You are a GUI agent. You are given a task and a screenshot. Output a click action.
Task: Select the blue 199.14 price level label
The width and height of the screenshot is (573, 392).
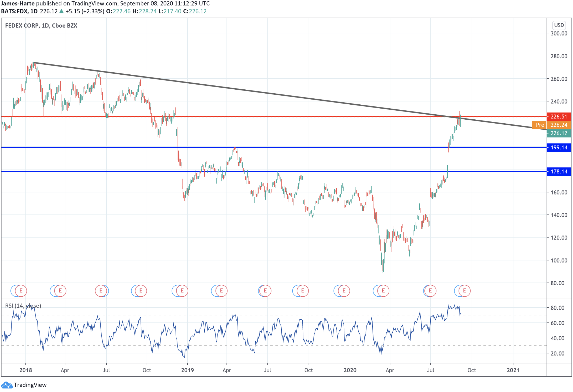pos(559,148)
